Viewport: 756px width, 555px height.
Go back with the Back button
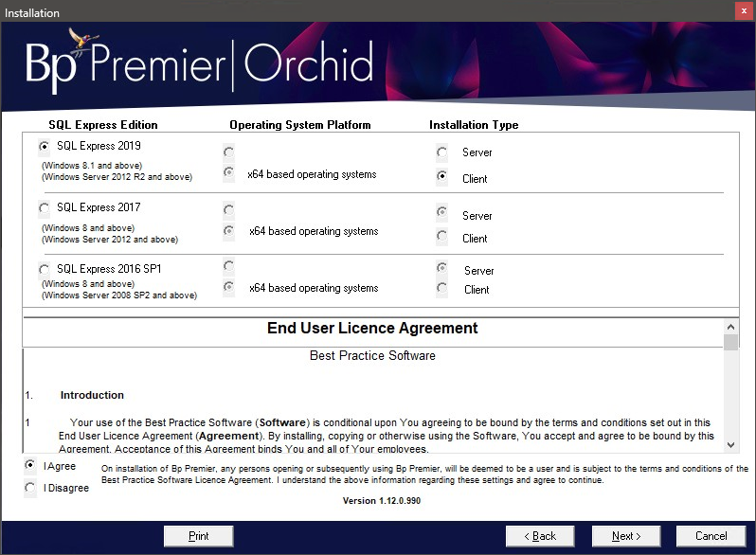click(540, 536)
